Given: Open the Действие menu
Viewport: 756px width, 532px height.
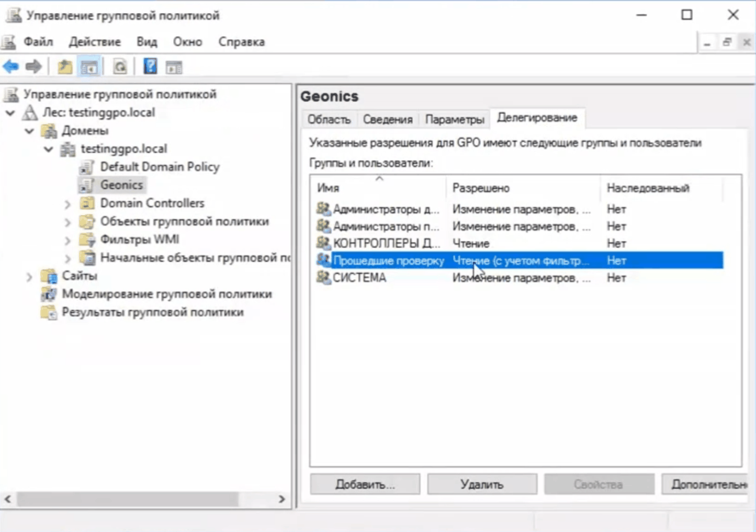Looking at the screenshot, I should point(95,42).
